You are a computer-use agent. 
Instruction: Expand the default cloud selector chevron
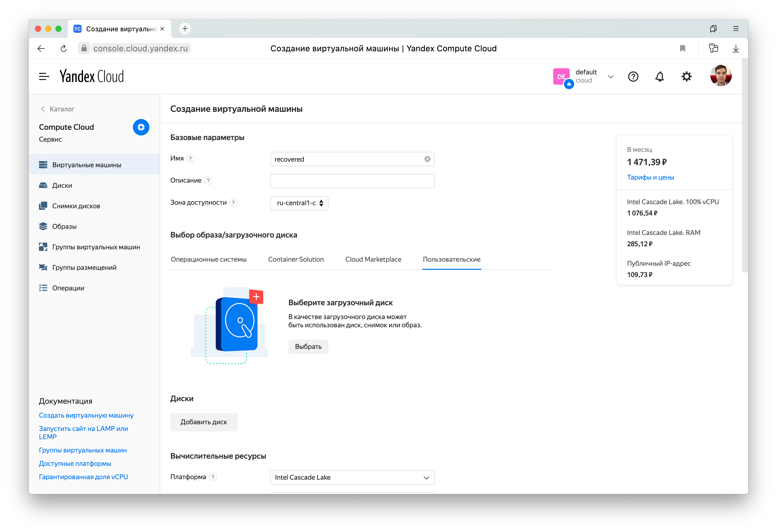tap(610, 76)
